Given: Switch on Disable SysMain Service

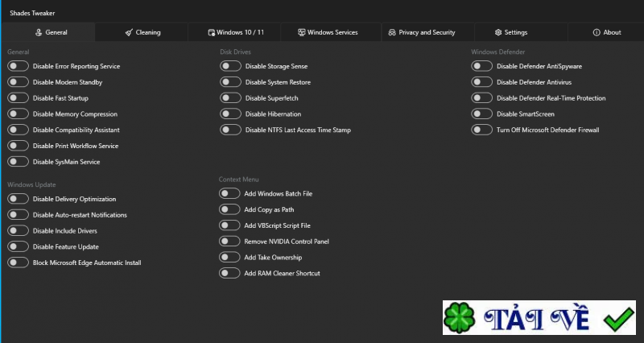Looking at the screenshot, I should point(18,162).
